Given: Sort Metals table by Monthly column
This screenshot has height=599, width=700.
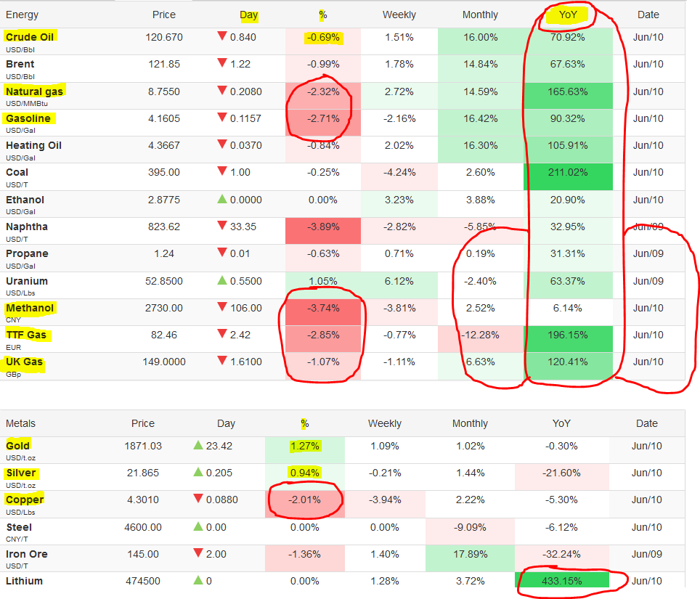Looking at the screenshot, I should point(470,423).
